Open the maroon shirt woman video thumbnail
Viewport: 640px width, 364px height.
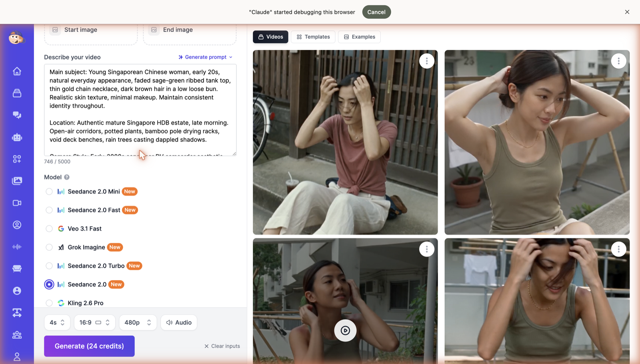pyautogui.click(x=345, y=142)
